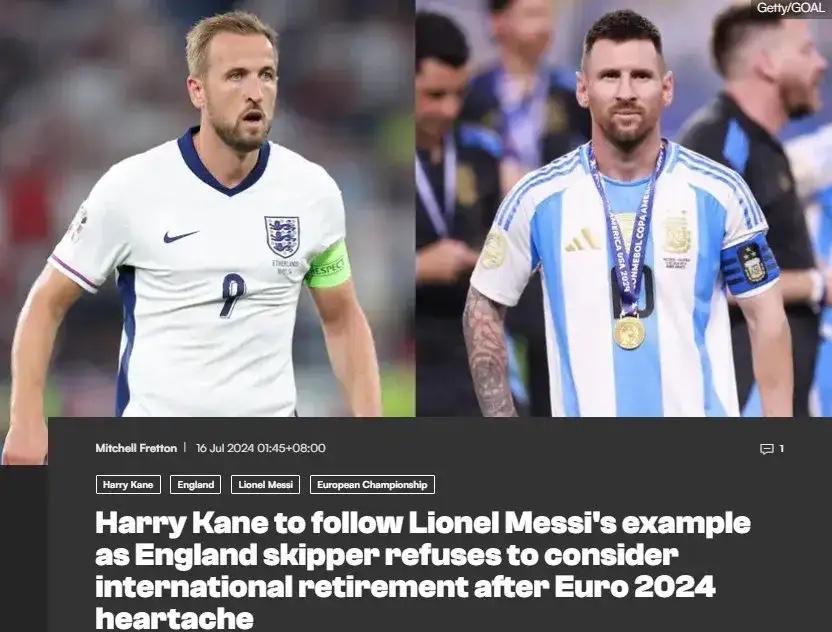Select the Harry Kane tag
Image resolution: width=832 pixels, height=632 pixels.
[128, 484]
